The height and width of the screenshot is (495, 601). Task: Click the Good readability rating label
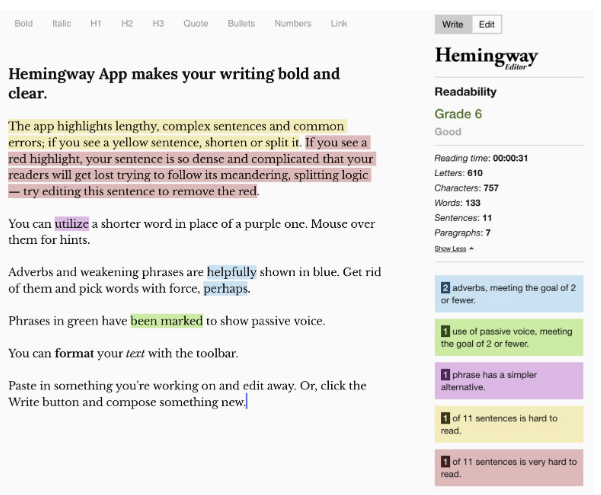[x=448, y=132]
